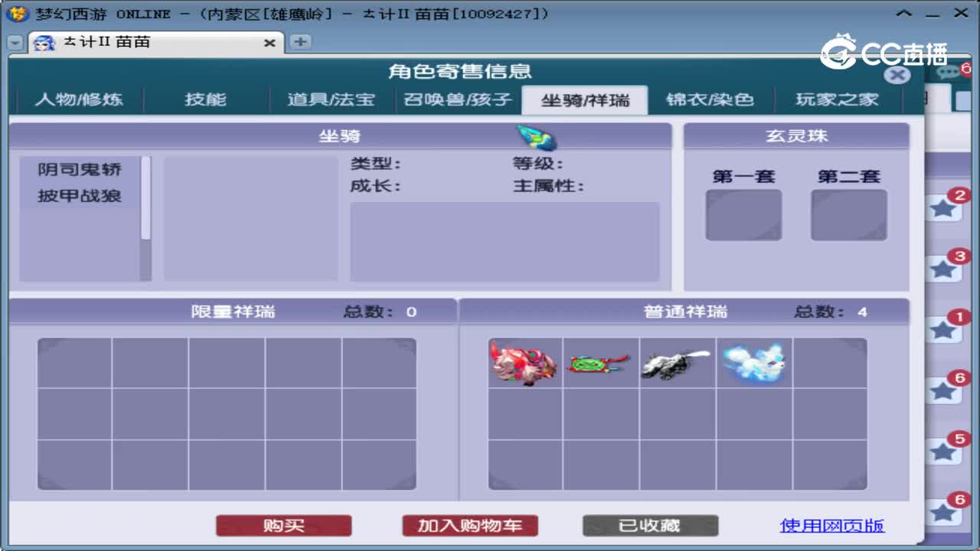This screenshot has height=551, width=980.
Task: Click the 加入购物车 cart button
Action: [470, 525]
